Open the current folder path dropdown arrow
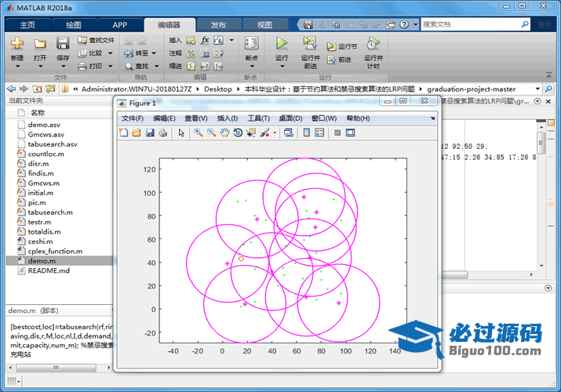 click(x=537, y=89)
